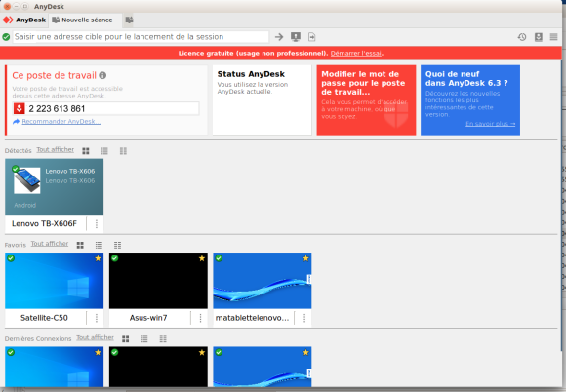Toggle favorite star on Satellite-C50 in Favoris
Viewport: 566px width, 392px height.
[98, 258]
